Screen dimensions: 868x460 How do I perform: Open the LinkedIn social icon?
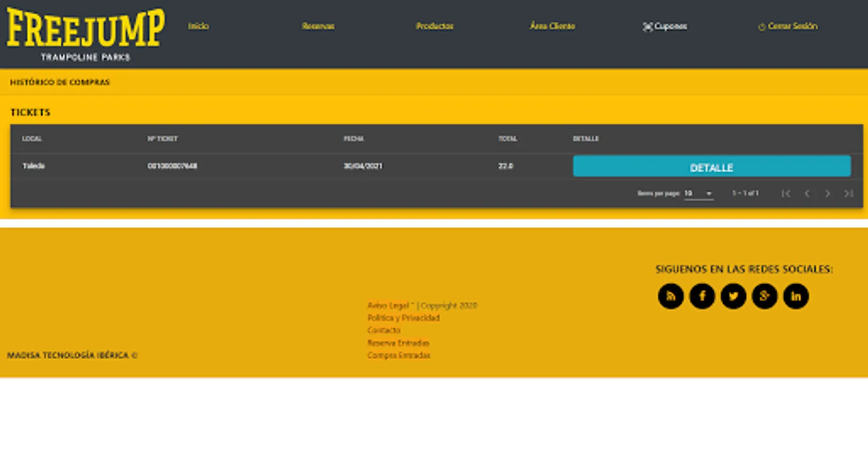pyautogui.click(x=796, y=296)
